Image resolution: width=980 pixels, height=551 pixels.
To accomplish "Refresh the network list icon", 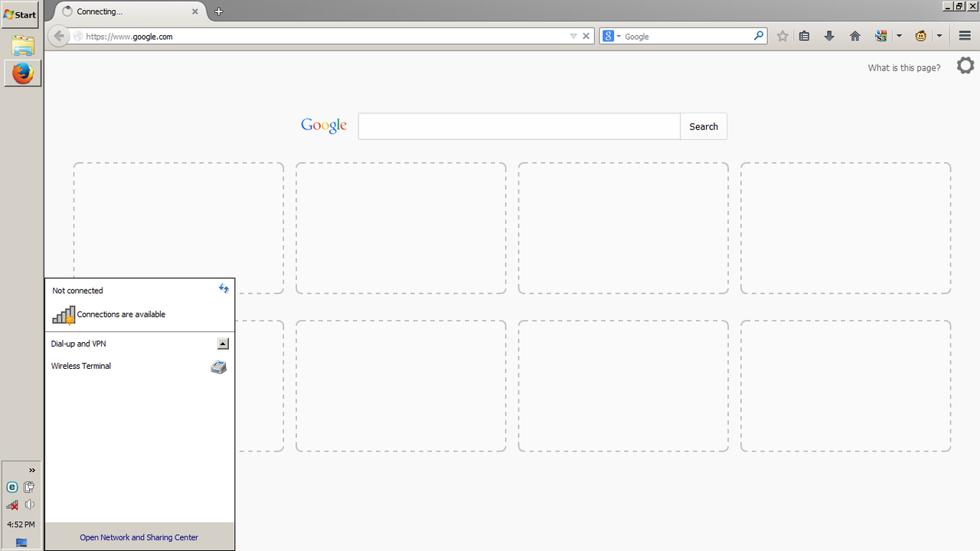I will tap(224, 289).
